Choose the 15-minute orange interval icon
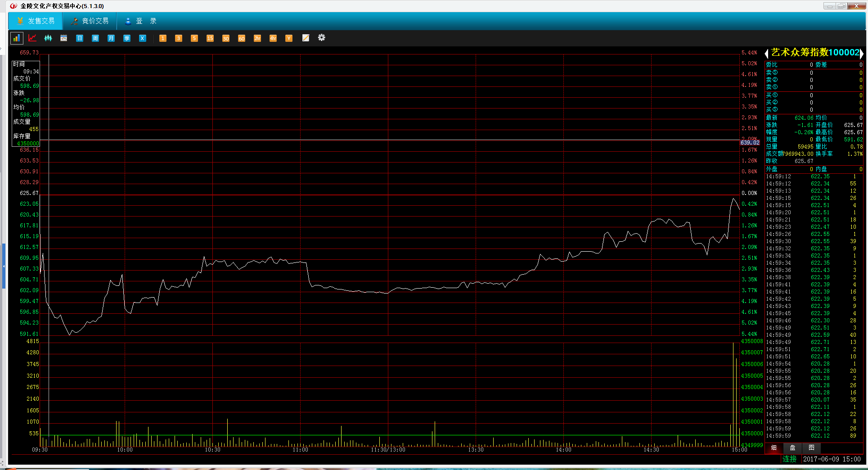The height and width of the screenshot is (470, 868). click(210, 38)
